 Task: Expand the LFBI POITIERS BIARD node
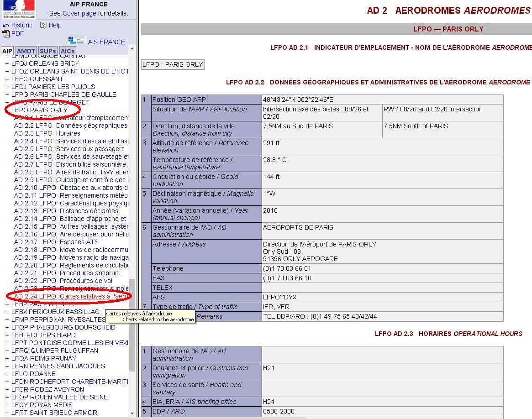pyautogui.click(x=7, y=335)
